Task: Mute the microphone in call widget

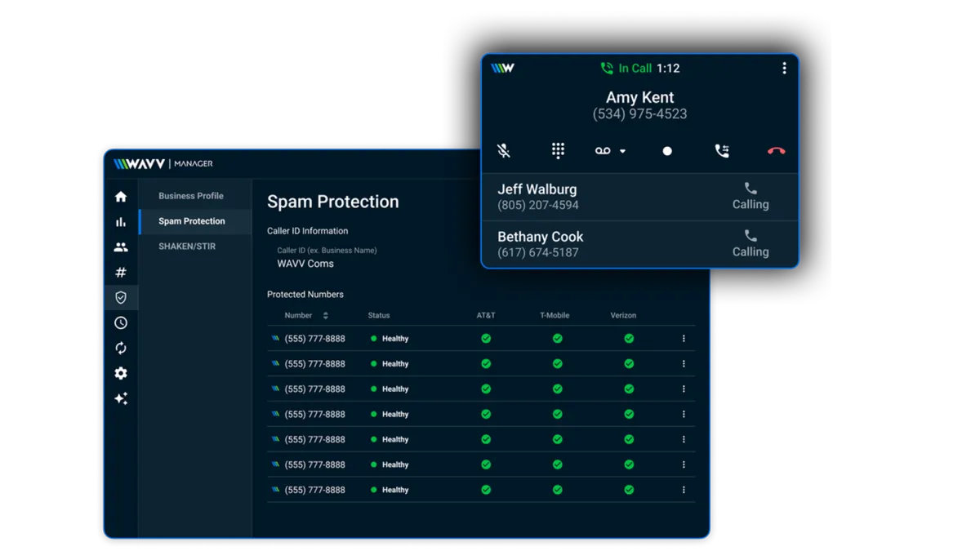Action: coord(504,150)
